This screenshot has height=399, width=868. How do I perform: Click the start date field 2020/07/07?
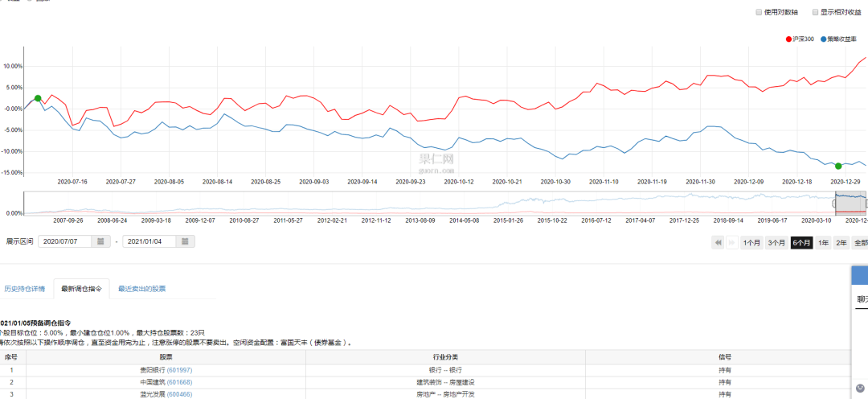[x=67, y=257]
